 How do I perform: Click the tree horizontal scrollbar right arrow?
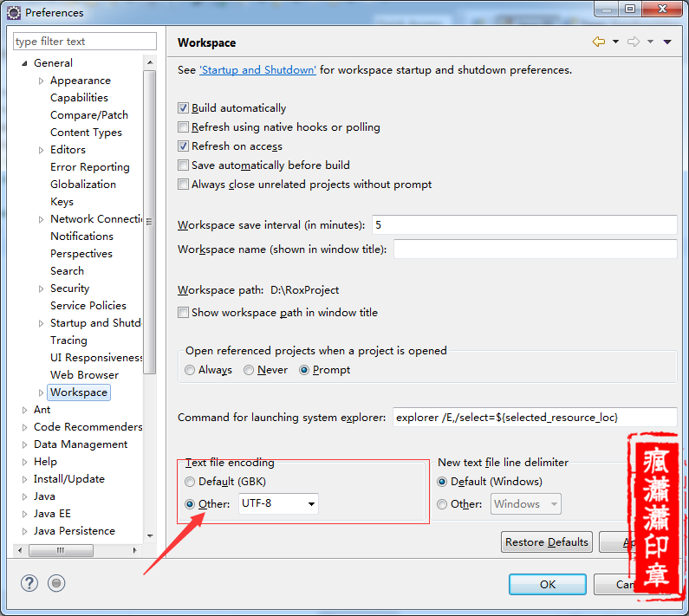click(134, 550)
